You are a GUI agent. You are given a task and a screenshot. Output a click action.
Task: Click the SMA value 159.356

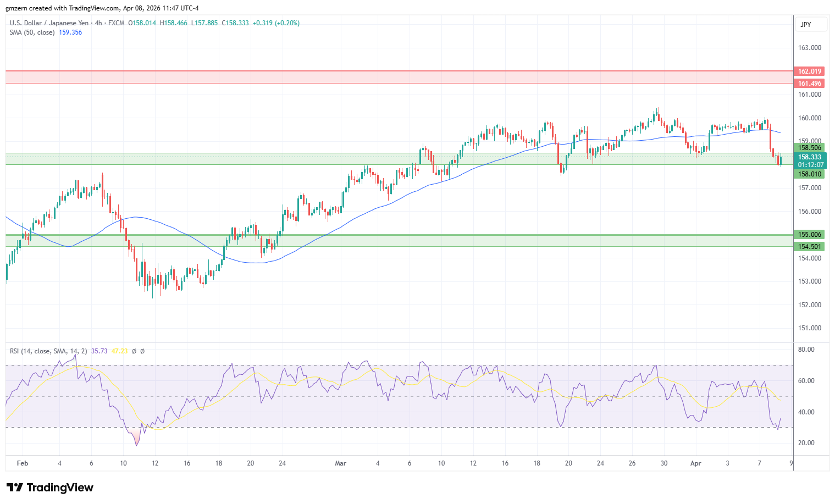click(x=70, y=32)
